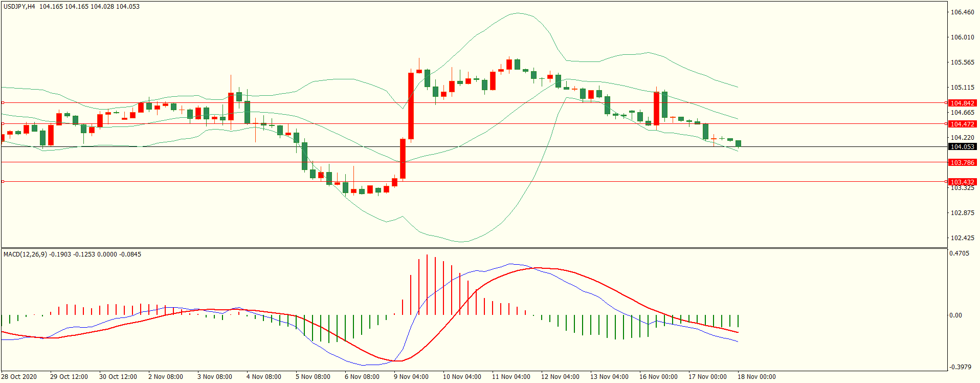Click the 10 Nov 04:00 time label
Screen dimensions: 980x383
(x=462, y=377)
